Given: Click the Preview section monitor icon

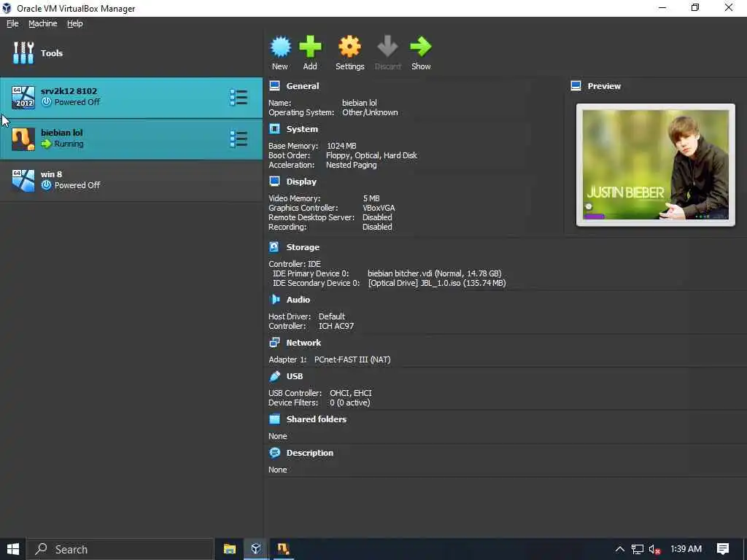Looking at the screenshot, I should (576, 86).
